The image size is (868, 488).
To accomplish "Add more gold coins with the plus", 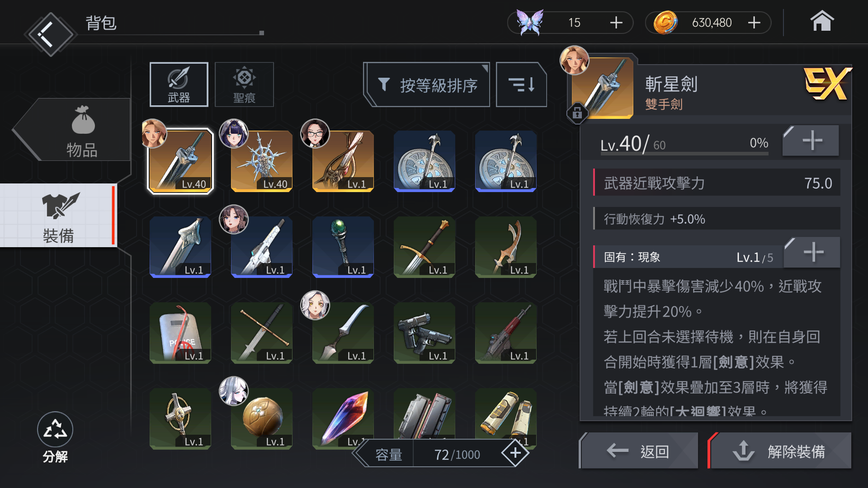I will coord(754,23).
